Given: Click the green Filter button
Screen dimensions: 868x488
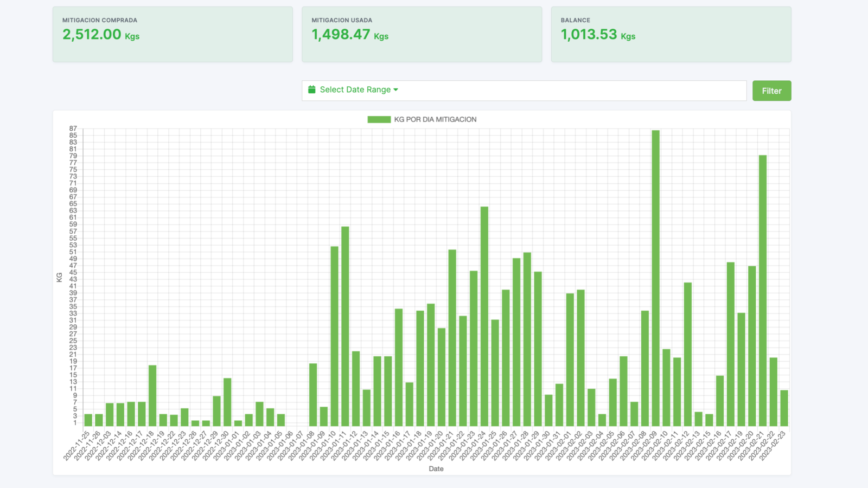Looking at the screenshot, I should point(771,91).
